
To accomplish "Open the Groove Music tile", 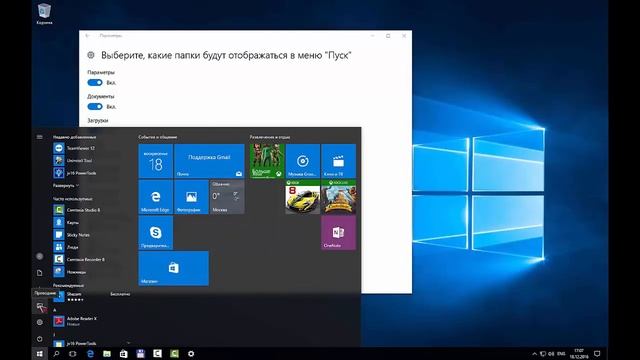I will [x=302, y=161].
